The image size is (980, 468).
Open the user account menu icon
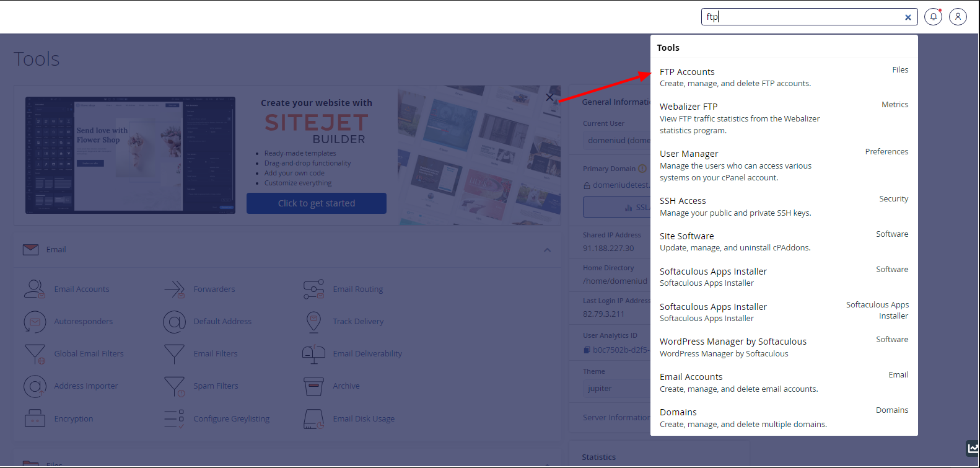pos(958,17)
